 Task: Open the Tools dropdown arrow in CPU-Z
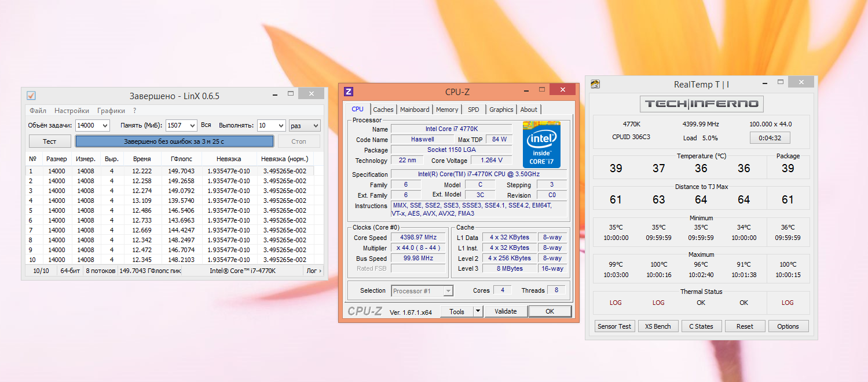click(478, 311)
